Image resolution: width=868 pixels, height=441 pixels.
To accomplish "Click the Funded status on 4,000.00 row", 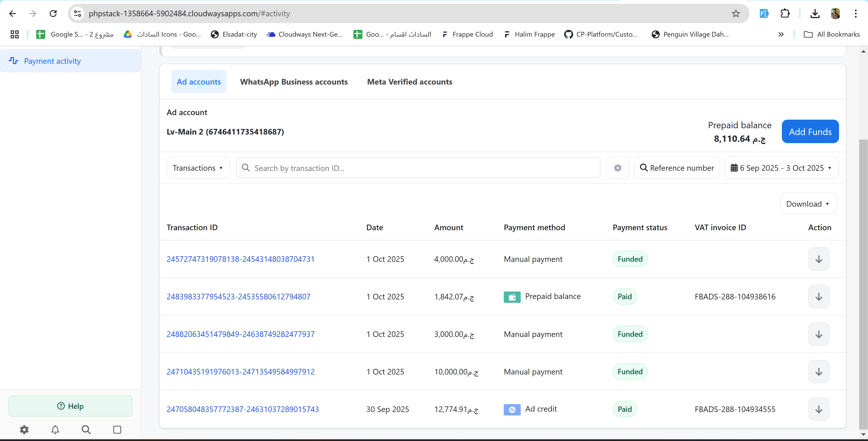I will (630, 259).
